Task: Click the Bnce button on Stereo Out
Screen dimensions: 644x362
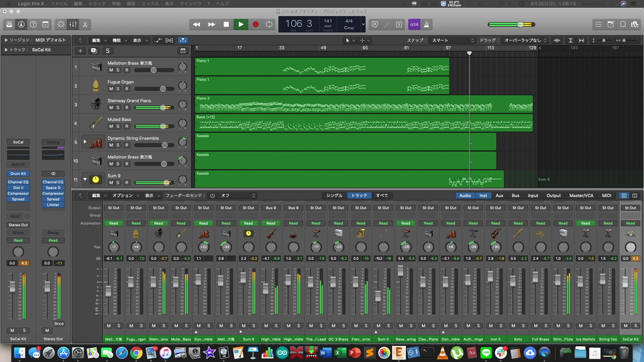Action: (x=59, y=323)
